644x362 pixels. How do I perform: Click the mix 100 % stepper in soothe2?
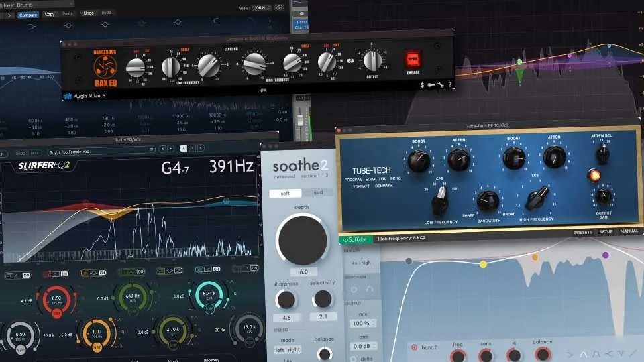(x=363, y=323)
